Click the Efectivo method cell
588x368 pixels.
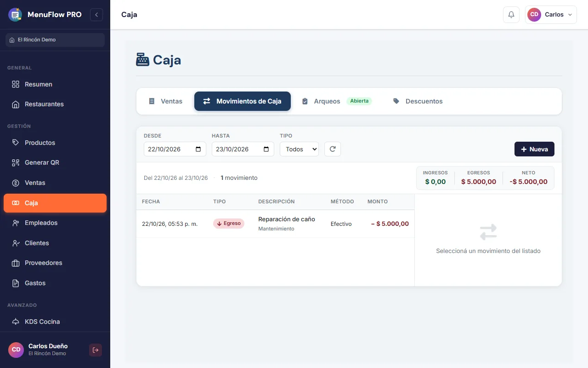coord(341,224)
